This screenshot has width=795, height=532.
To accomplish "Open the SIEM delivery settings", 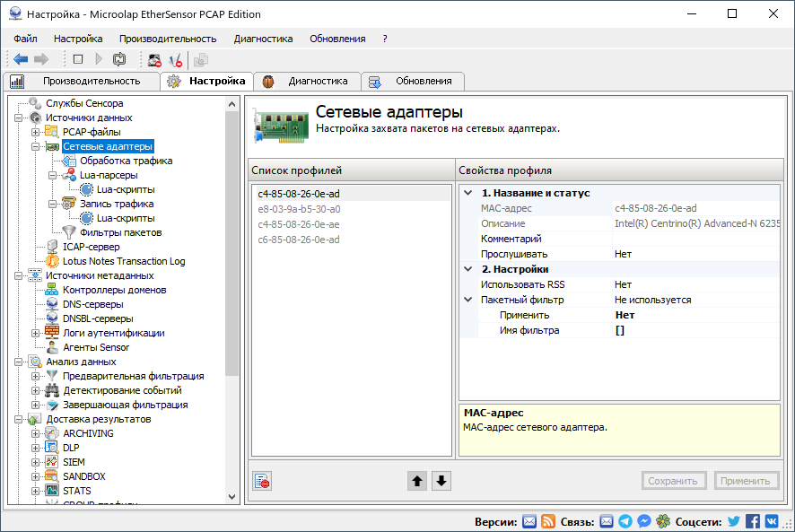I will click(x=72, y=461).
